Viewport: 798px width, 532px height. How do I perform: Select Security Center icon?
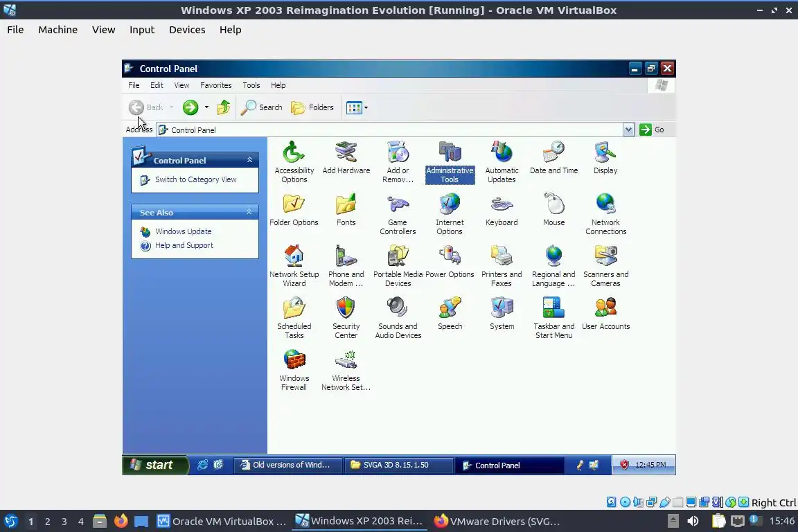tap(346, 318)
